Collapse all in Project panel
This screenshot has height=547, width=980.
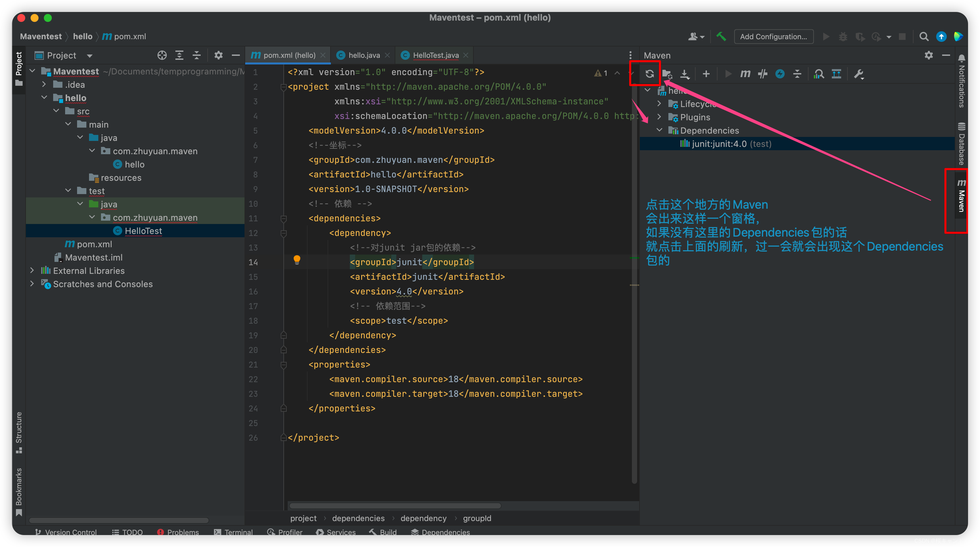196,55
